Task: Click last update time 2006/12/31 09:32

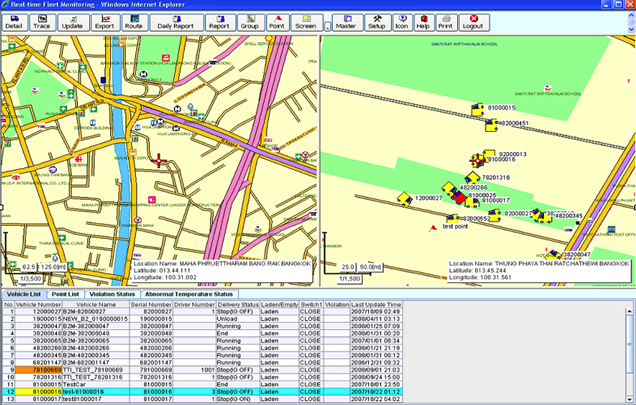Action: coord(376,363)
